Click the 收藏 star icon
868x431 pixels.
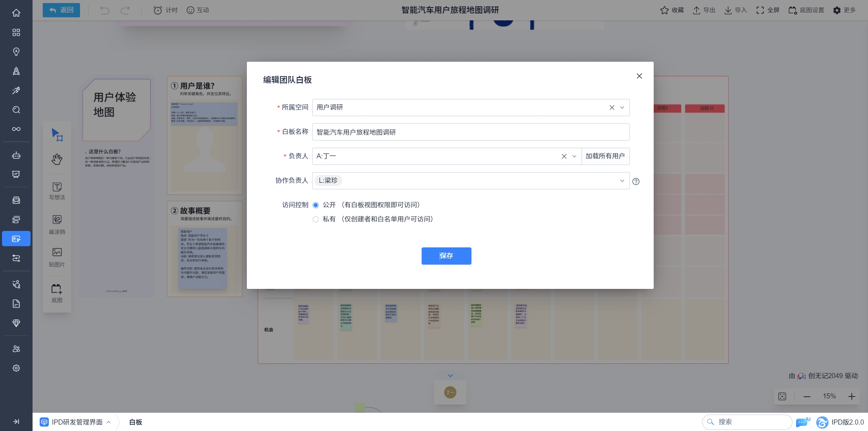tap(664, 10)
